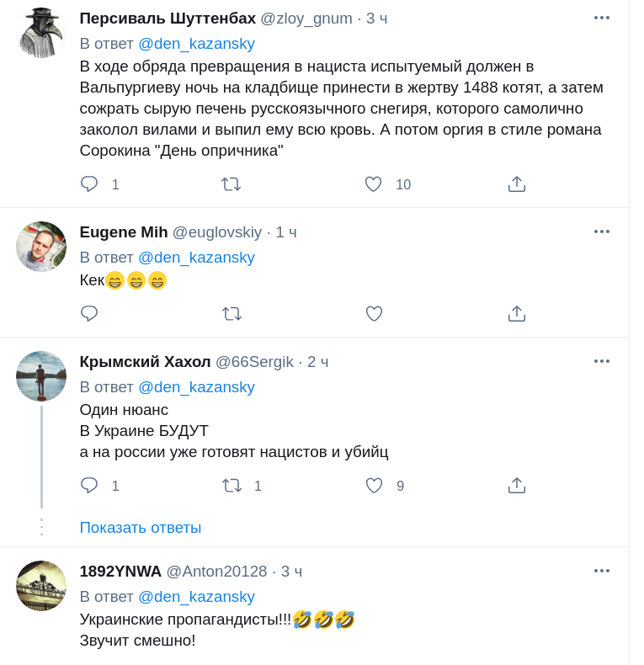This screenshot has width=644, height=665.
Task: Reply to Крымский Хахол's tweet
Action: pos(89,486)
